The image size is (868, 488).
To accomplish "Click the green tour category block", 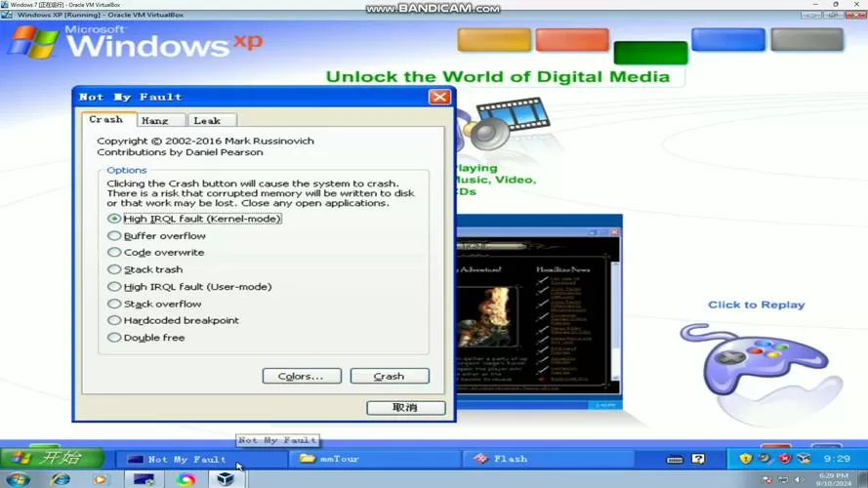I will pyautogui.click(x=650, y=53).
